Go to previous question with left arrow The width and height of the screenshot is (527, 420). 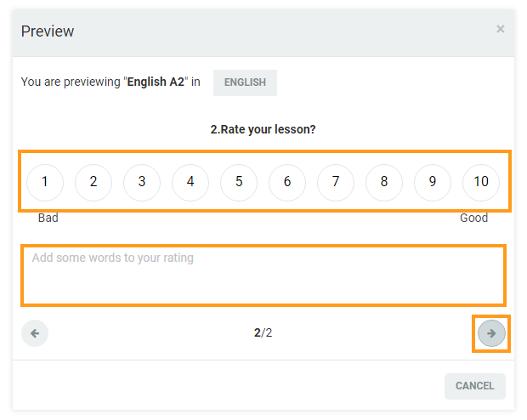click(35, 333)
